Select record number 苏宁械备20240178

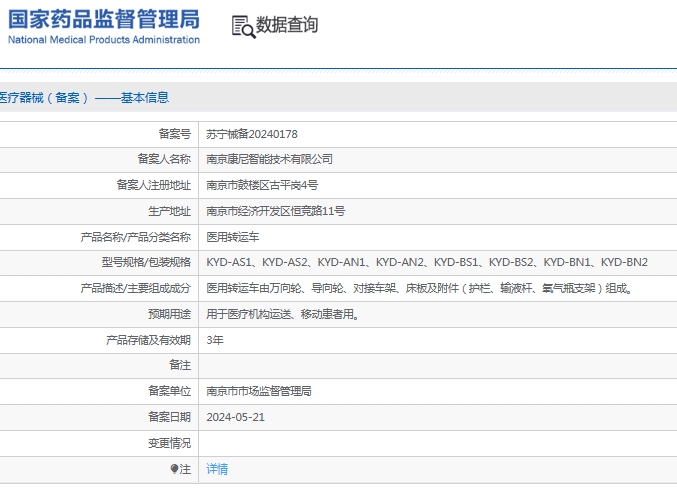252,134
